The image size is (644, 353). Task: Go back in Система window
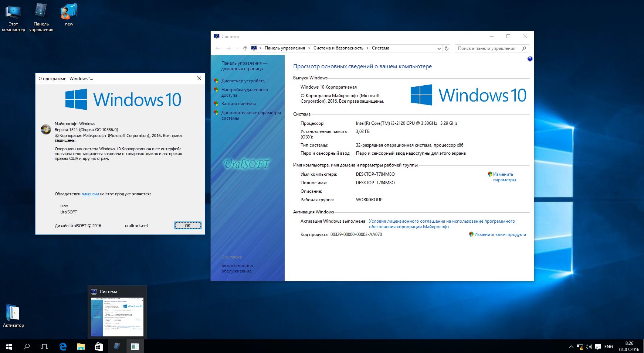[x=218, y=48]
